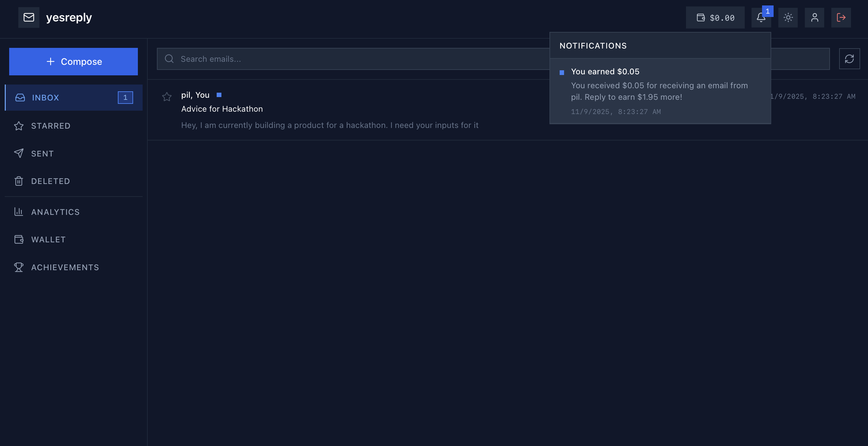
Task: Go to the Sent folder
Action: [x=42, y=154]
